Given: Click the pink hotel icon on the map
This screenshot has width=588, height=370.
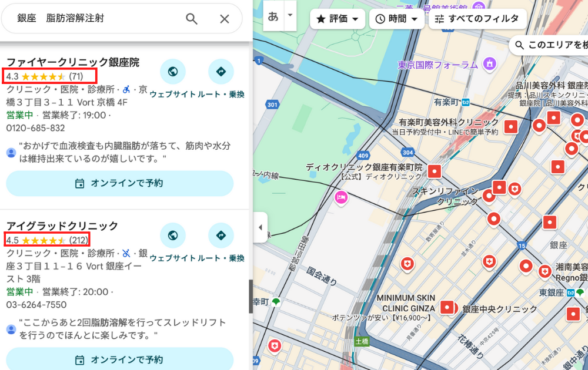Looking at the screenshot, I should pos(341,197).
